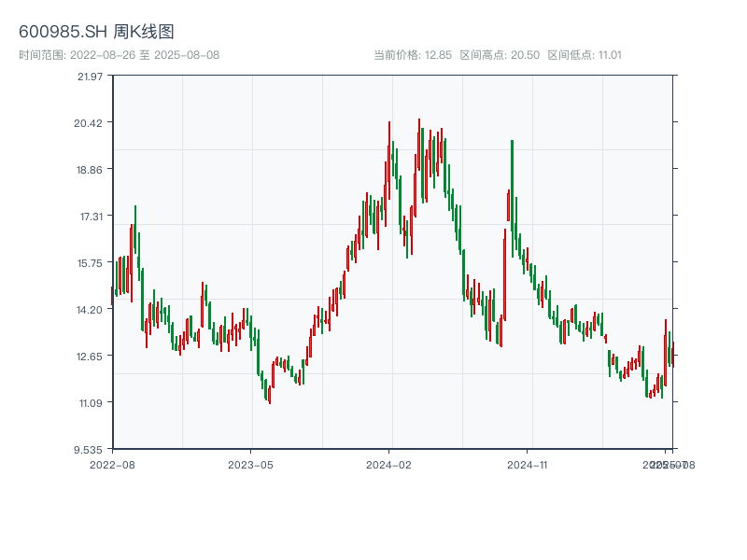Click y-axis label 21.97
This screenshot has width=747, height=560.
(x=90, y=77)
